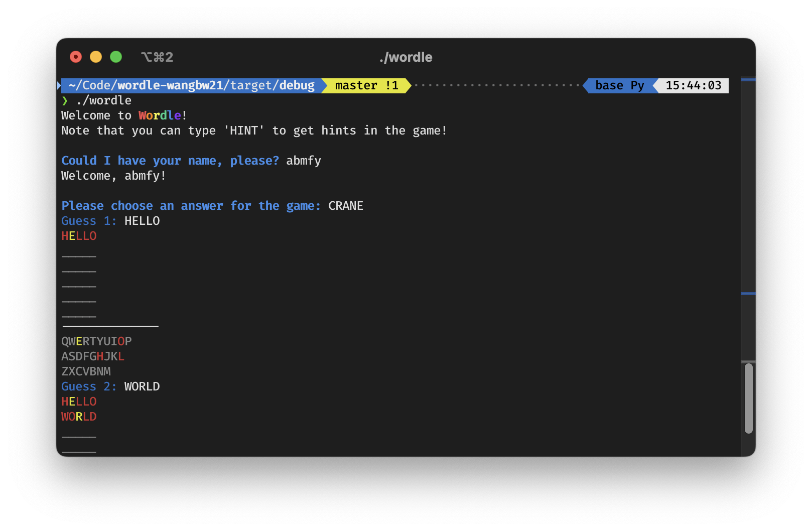Click the 'base Py' environment segment
The width and height of the screenshot is (812, 531).
click(620, 85)
